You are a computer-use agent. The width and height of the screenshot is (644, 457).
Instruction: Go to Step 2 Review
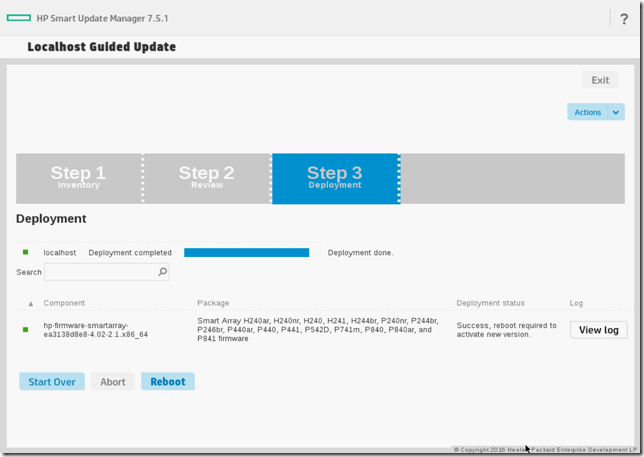click(207, 178)
